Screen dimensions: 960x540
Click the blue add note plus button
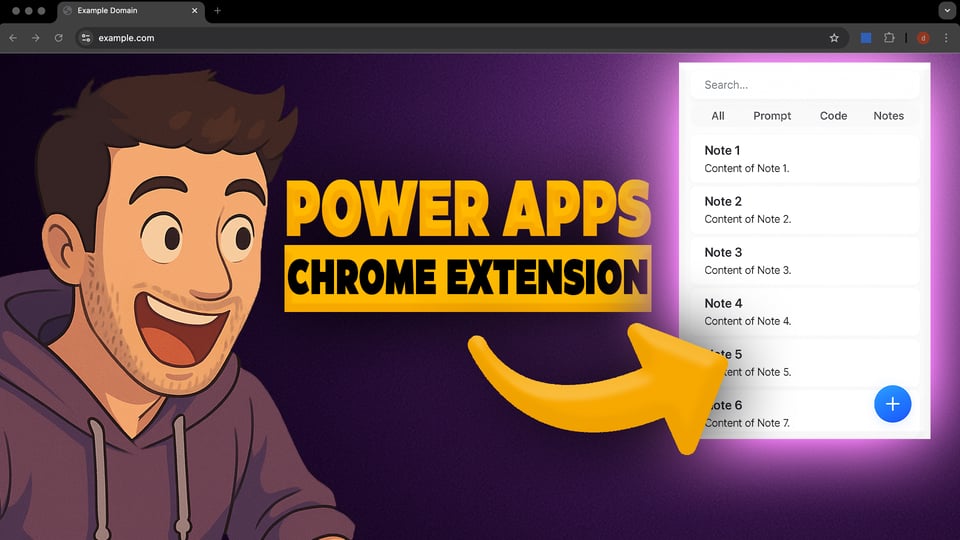point(892,404)
